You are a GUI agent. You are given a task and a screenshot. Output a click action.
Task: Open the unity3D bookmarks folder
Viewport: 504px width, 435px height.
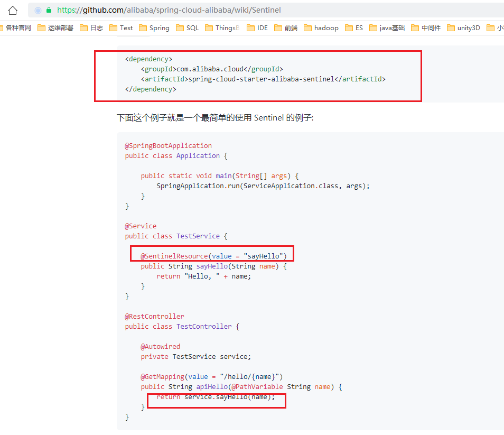pyautogui.click(x=463, y=27)
